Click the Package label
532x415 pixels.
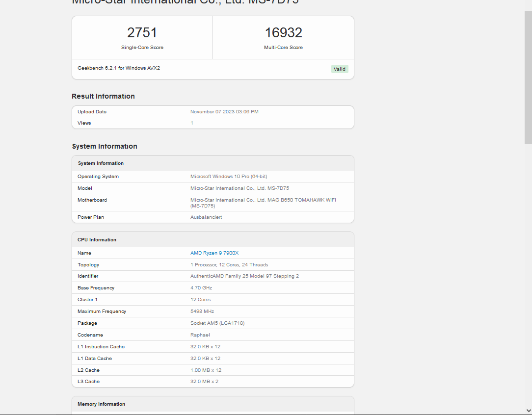(x=87, y=323)
